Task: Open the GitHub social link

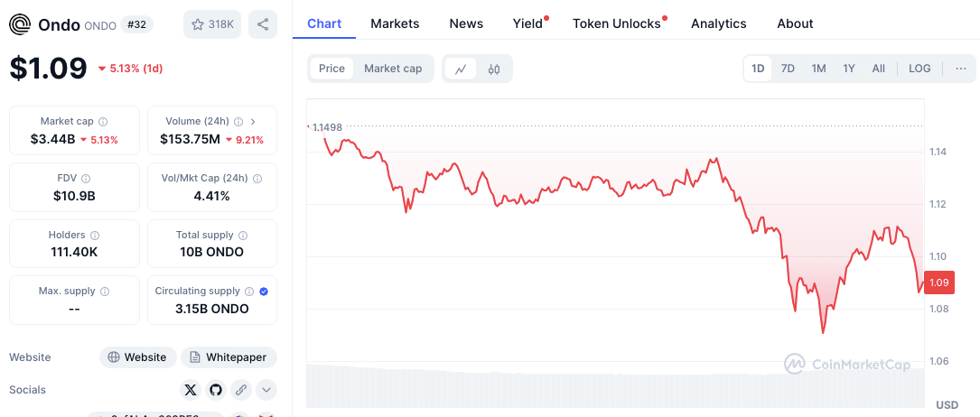Action: (x=215, y=390)
